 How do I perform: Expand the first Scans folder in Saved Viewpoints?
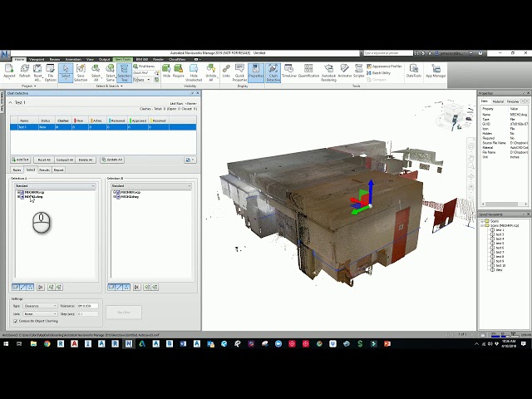click(x=482, y=221)
